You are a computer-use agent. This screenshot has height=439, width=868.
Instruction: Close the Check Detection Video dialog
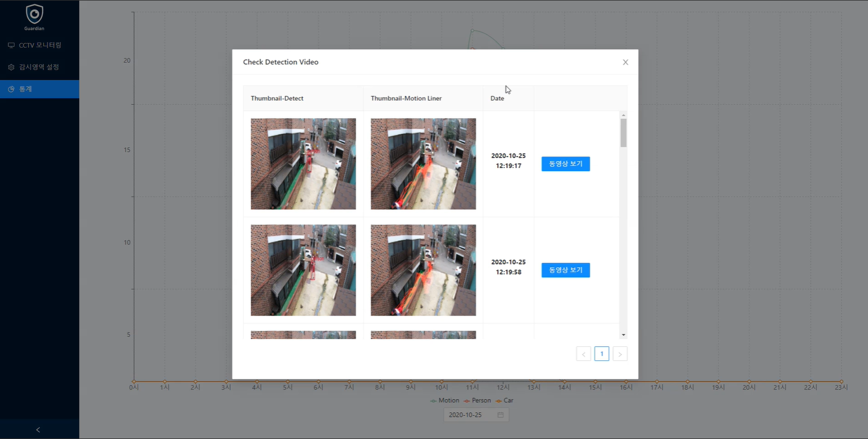click(625, 62)
